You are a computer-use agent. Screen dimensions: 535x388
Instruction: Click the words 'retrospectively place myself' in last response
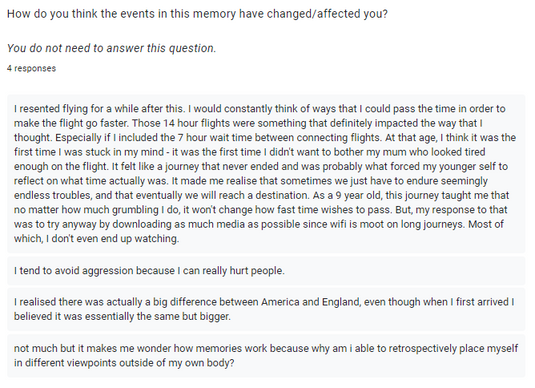pyautogui.click(x=453, y=348)
